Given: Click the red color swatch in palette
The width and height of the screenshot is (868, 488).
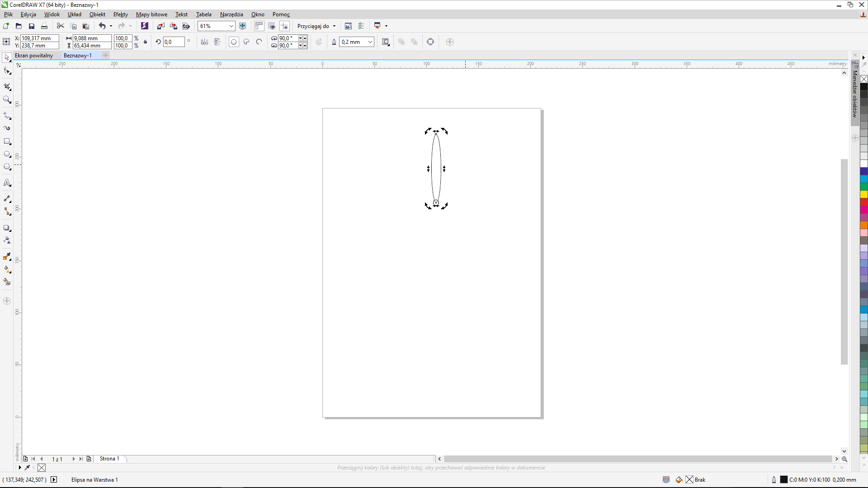Looking at the screenshot, I should (863, 202).
